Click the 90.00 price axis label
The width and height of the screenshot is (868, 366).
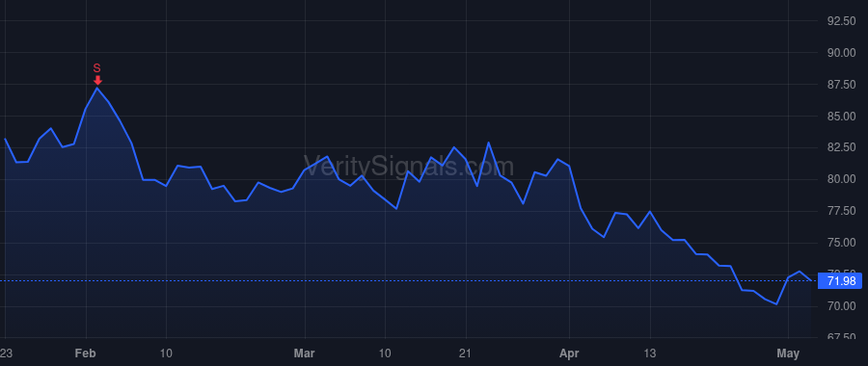(x=841, y=53)
